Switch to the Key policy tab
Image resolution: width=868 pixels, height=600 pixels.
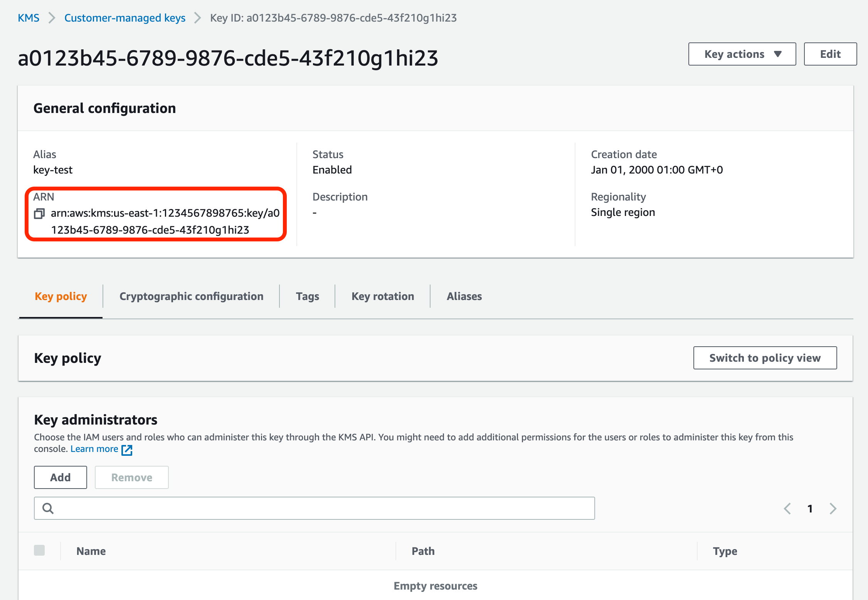tap(60, 296)
